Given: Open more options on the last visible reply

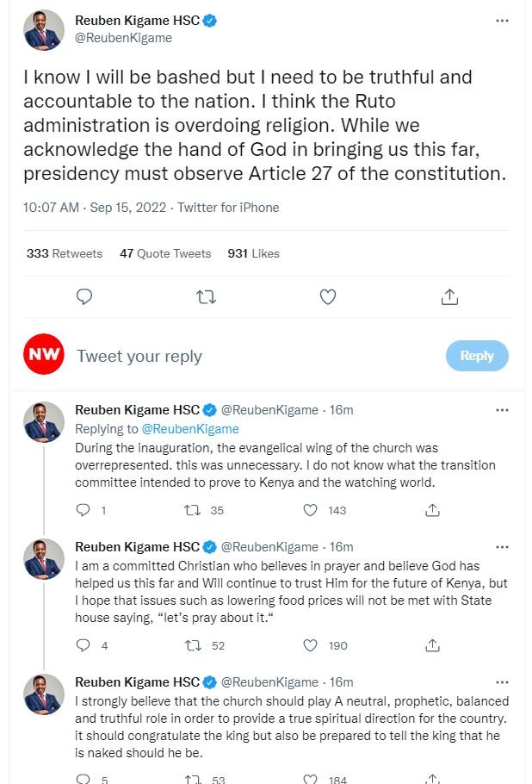Looking at the screenshot, I should pyautogui.click(x=503, y=681).
